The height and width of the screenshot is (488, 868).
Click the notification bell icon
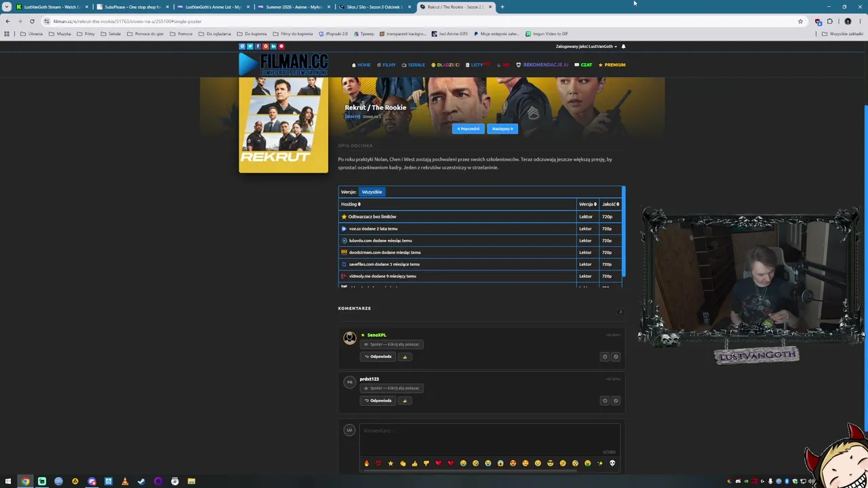pyautogui.click(x=623, y=47)
